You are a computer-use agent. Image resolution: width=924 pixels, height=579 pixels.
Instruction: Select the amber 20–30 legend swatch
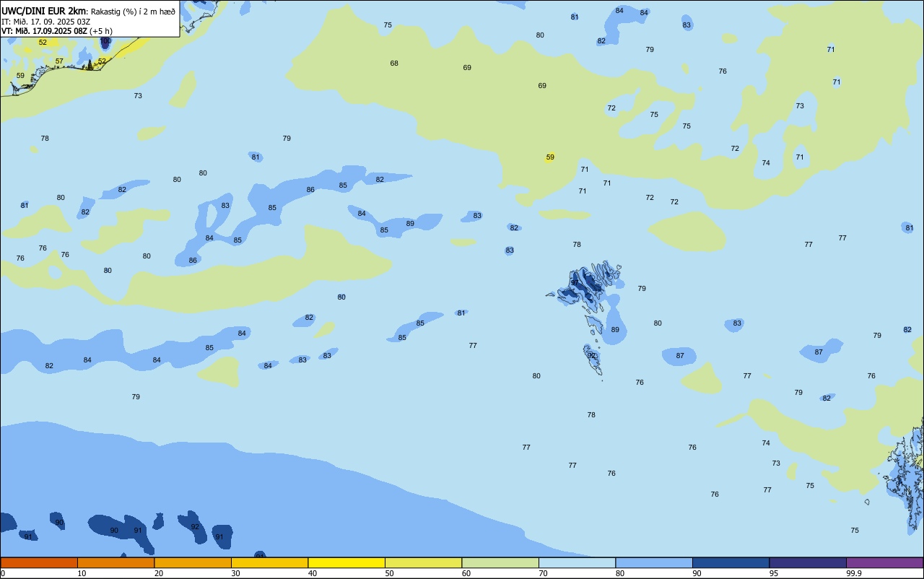click(193, 562)
